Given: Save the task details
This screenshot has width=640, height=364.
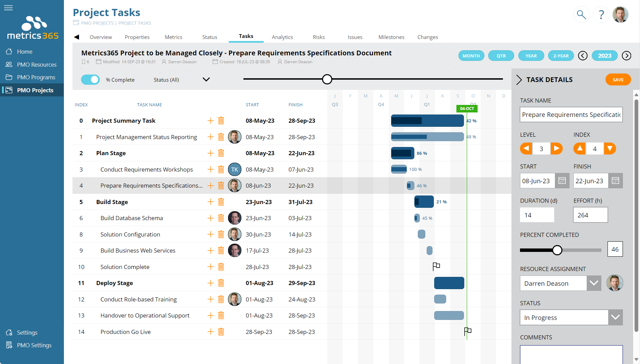Looking at the screenshot, I should pyautogui.click(x=618, y=80).
